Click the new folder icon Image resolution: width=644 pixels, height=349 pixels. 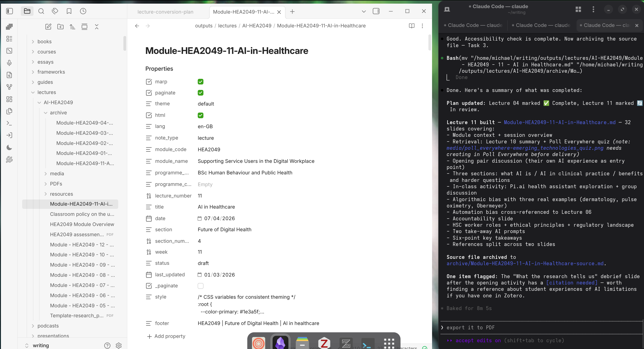click(60, 27)
